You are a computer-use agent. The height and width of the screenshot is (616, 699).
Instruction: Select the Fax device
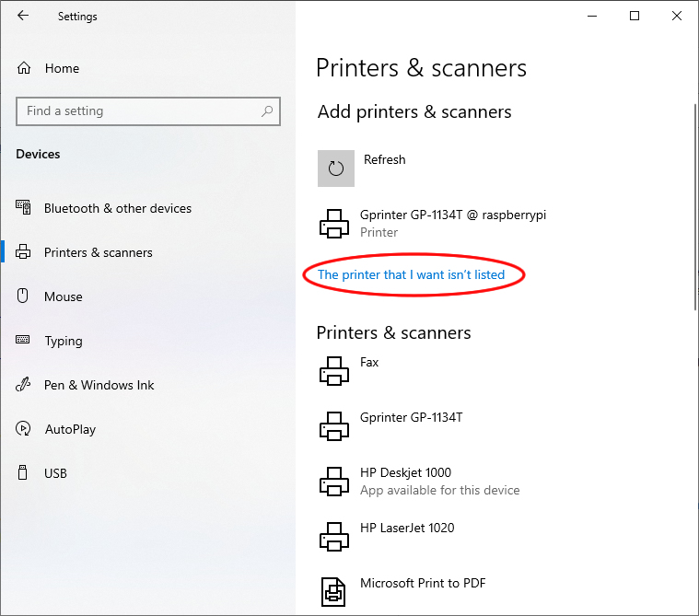(369, 362)
